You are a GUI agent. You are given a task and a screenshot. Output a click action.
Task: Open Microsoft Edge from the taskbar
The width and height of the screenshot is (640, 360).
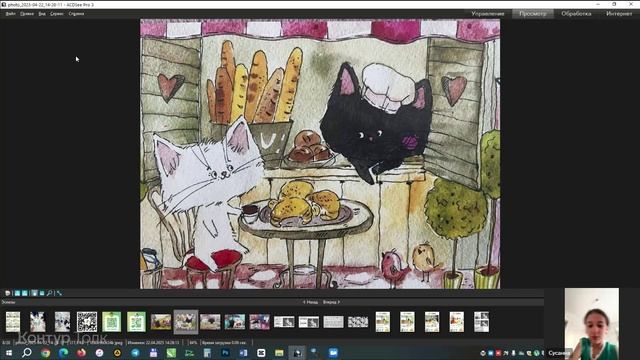63,353
